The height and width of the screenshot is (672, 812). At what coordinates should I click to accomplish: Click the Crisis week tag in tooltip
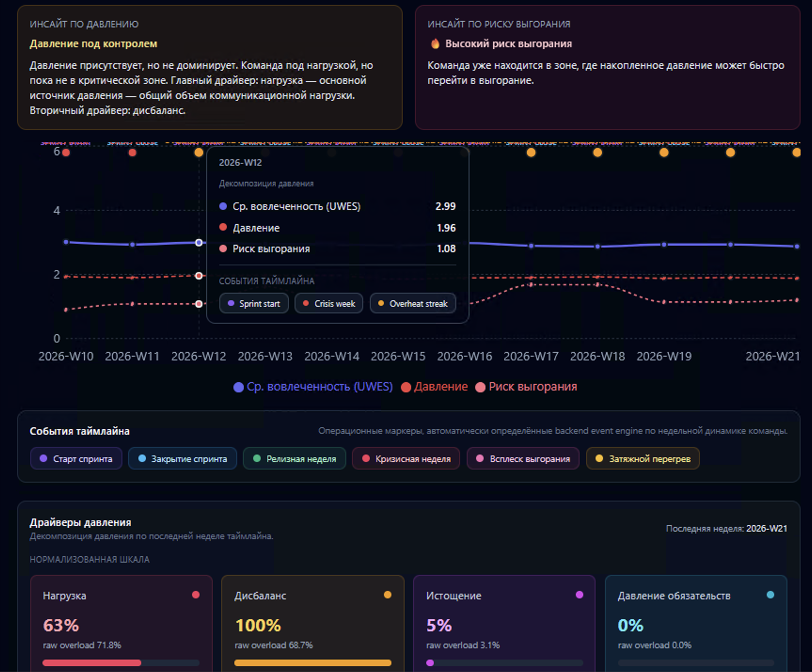[x=329, y=304]
